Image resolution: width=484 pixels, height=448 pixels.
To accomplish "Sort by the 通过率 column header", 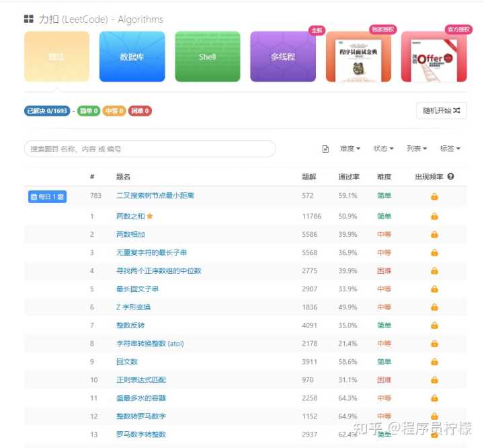I will coord(349,177).
